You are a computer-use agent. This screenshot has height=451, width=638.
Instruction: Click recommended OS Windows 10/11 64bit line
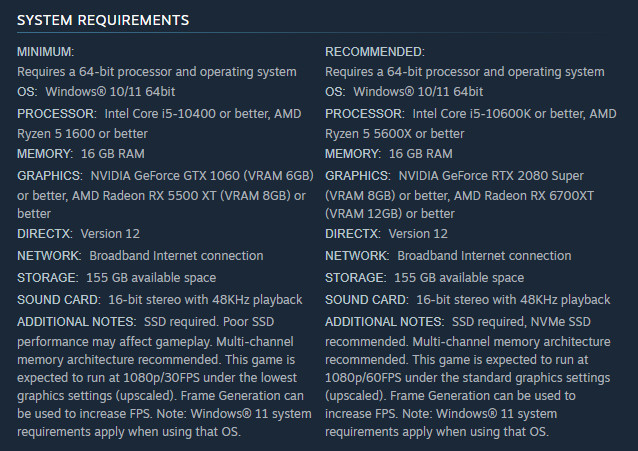point(404,92)
